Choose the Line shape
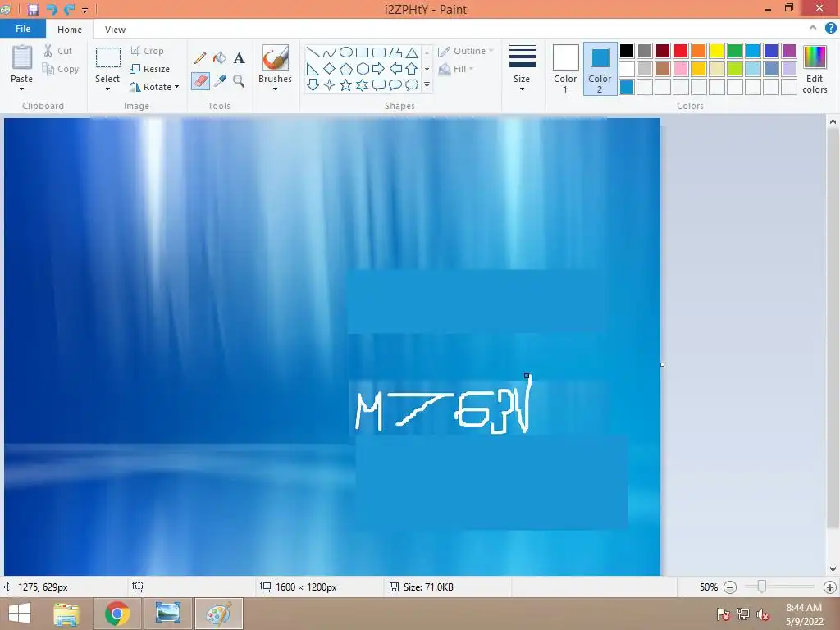Image resolution: width=840 pixels, height=630 pixels. [313, 52]
